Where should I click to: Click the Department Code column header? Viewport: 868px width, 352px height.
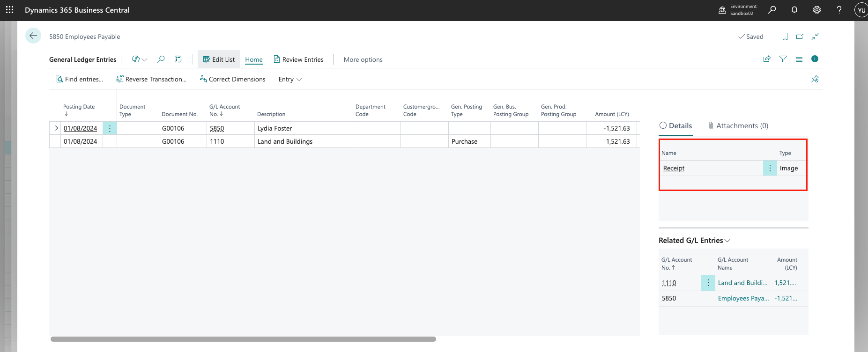point(371,110)
